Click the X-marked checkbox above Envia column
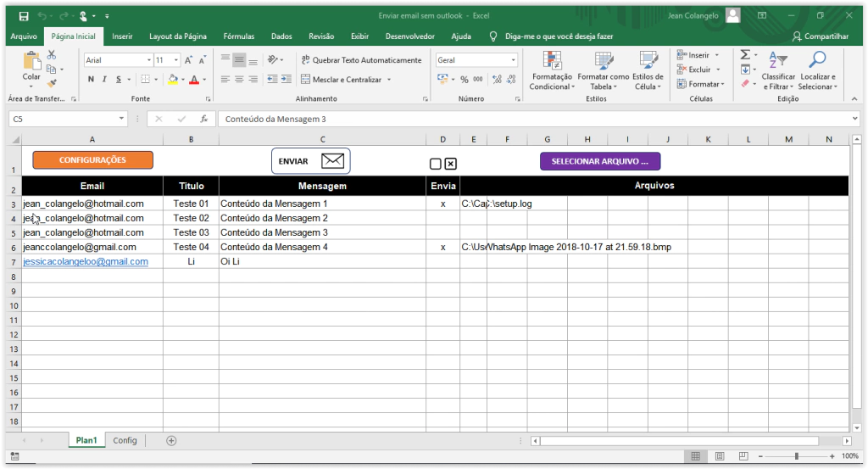The image size is (868, 469). coord(451,164)
